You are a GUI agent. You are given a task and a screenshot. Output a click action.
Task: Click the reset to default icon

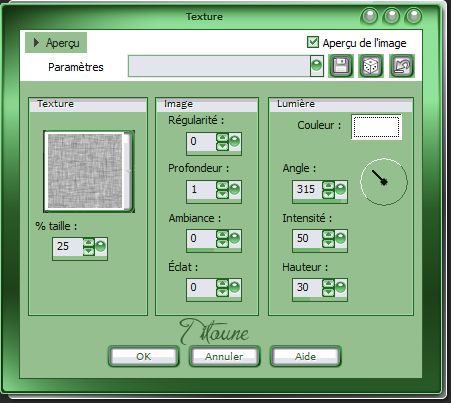tap(402, 66)
